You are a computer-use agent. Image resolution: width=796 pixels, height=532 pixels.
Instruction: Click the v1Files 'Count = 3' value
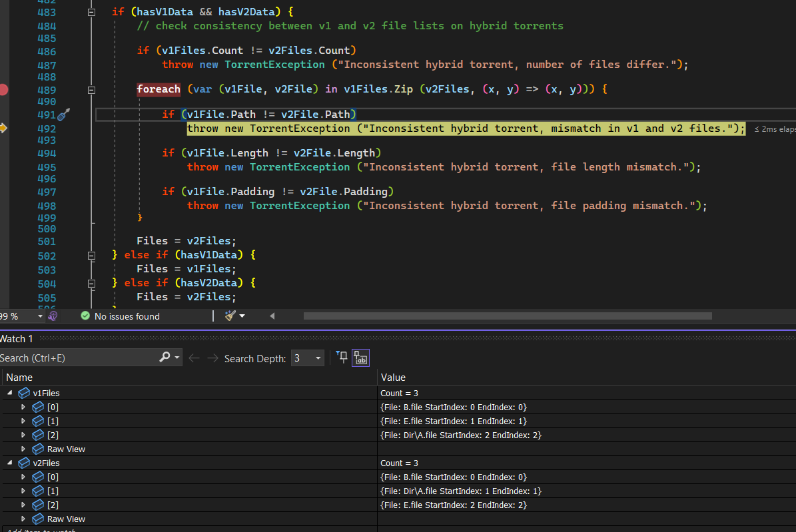pos(399,393)
